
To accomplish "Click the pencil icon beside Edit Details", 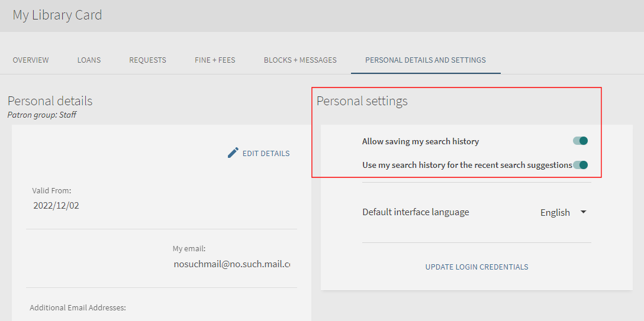I will tap(233, 153).
